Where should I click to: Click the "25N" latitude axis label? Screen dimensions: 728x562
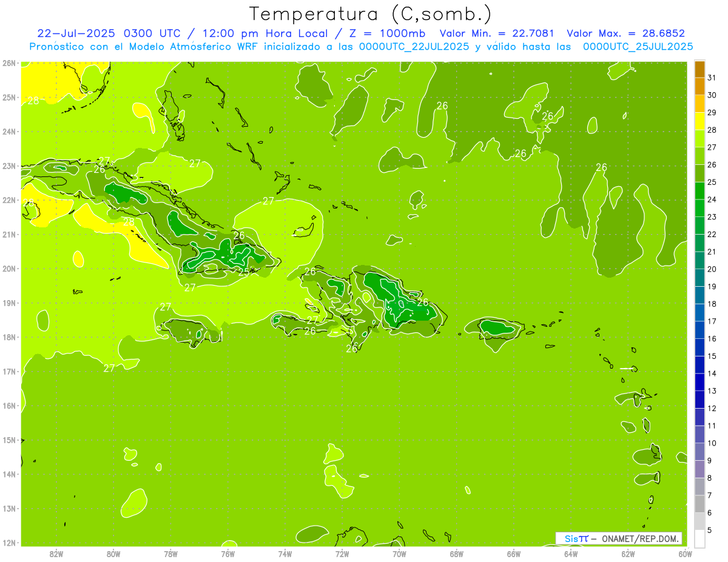[8, 98]
